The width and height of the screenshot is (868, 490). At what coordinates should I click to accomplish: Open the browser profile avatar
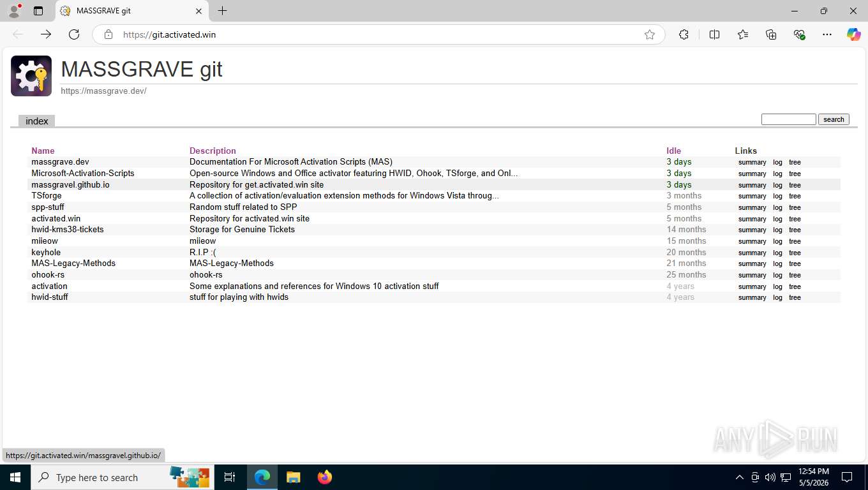coord(14,11)
